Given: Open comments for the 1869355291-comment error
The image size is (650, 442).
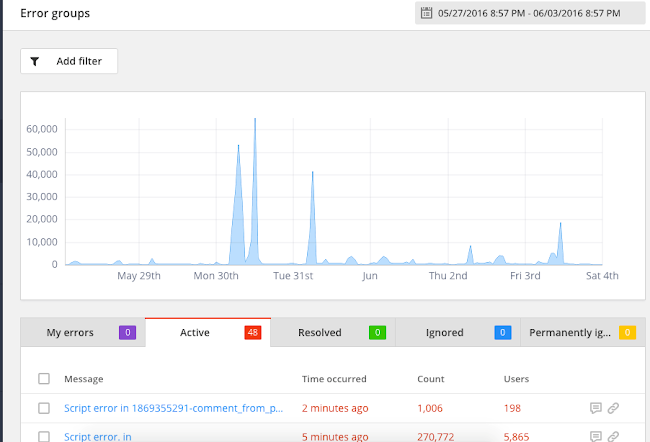Looking at the screenshot, I should pyautogui.click(x=596, y=408).
